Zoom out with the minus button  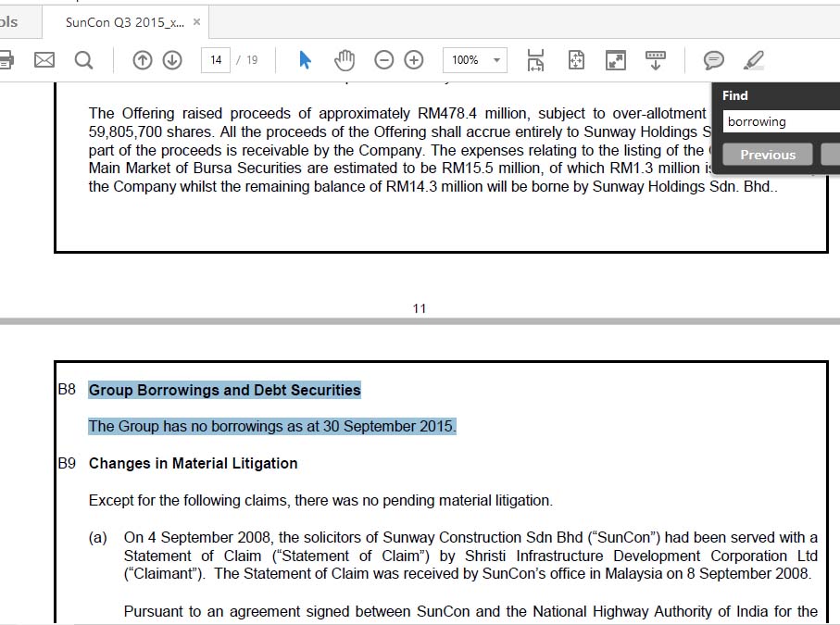click(x=383, y=60)
